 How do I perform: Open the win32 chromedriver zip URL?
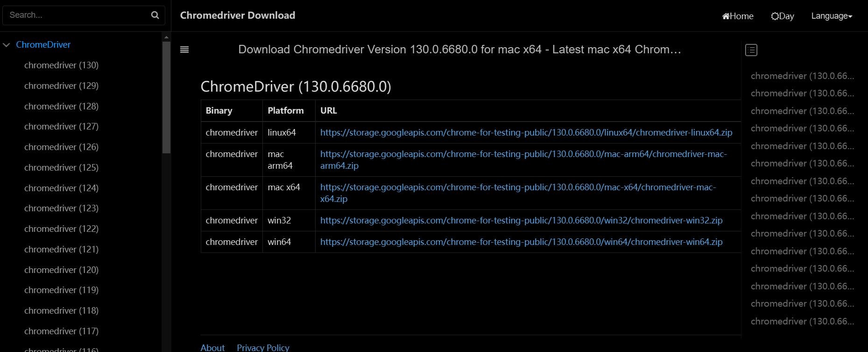(521, 220)
